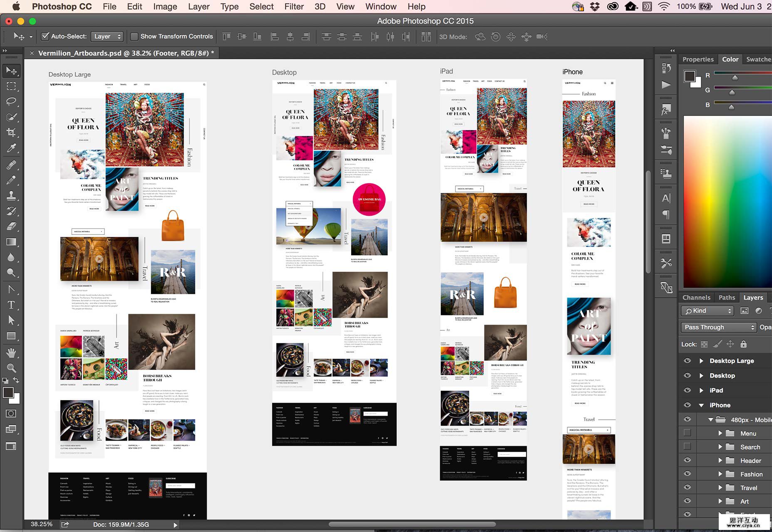Image resolution: width=772 pixels, height=532 pixels.
Task: Click the red R color slider
Action: click(x=735, y=77)
